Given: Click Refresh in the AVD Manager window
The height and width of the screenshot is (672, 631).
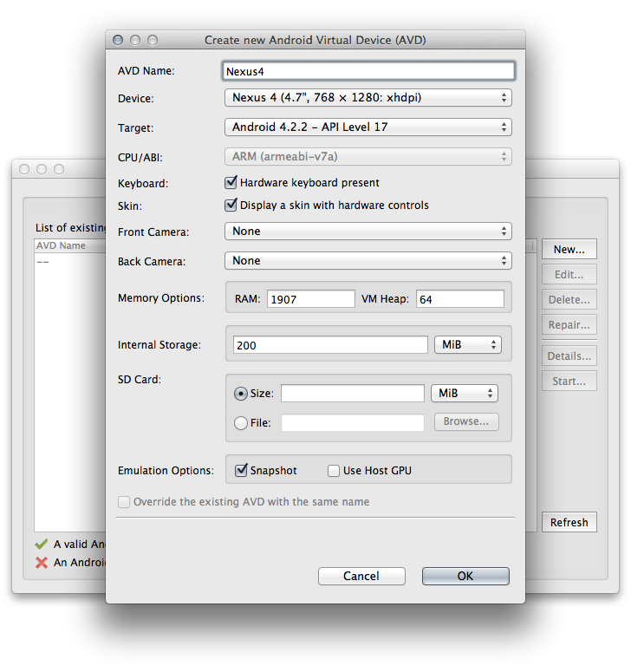Looking at the screenshot, I should (569, 523).
